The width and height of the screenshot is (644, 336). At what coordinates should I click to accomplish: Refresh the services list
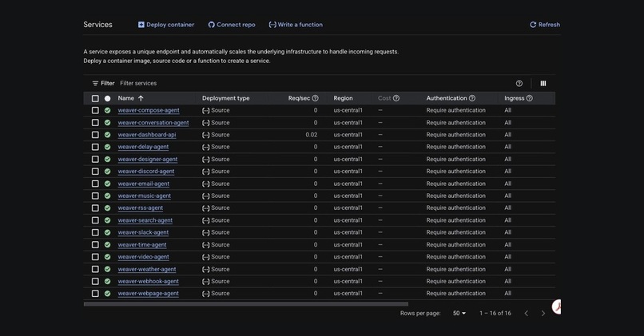tap(545, 25)
